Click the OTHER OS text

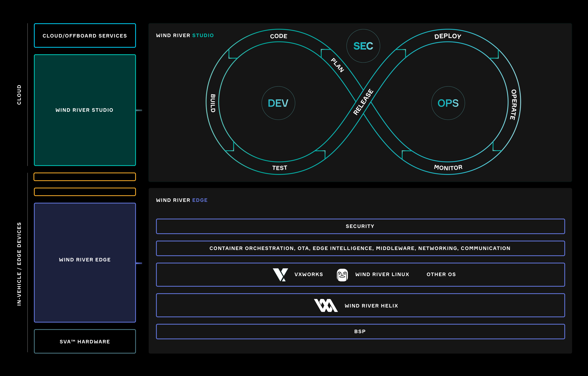(x=441, y=274)
